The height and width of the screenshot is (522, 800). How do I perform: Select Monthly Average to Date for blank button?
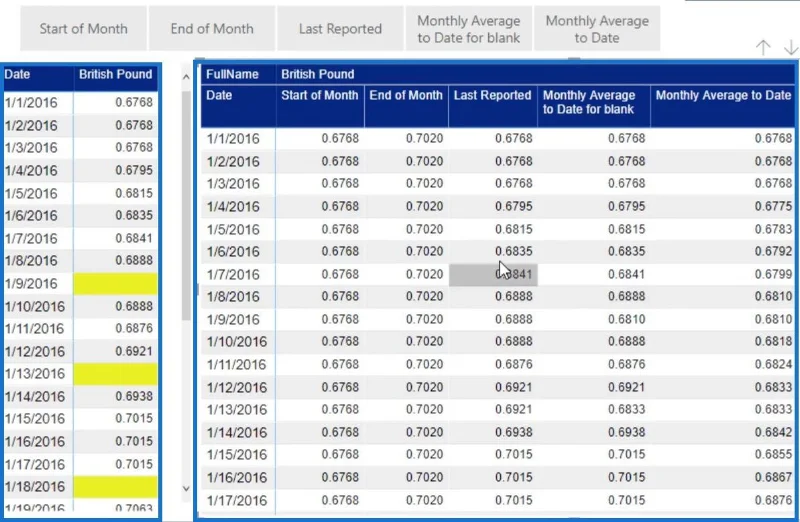(469, 29)
